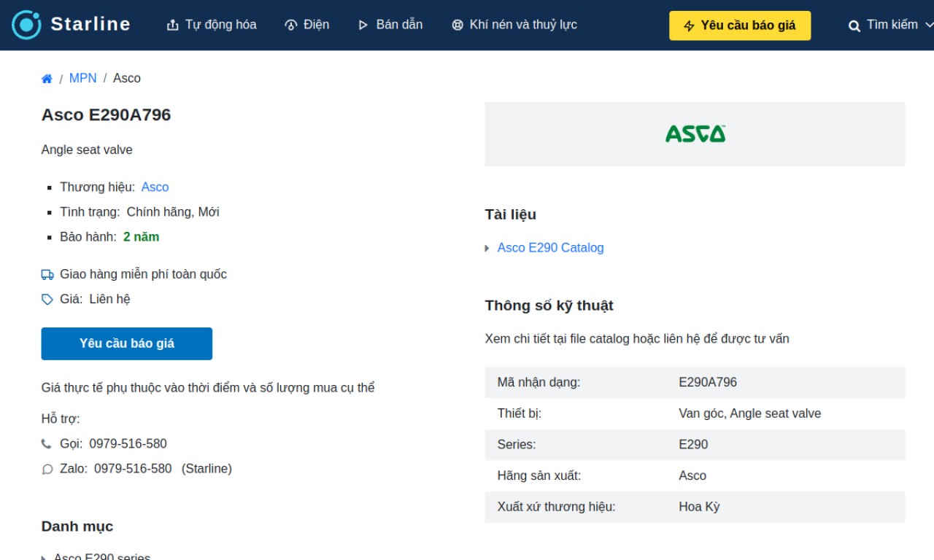Screen dimensions: 934x560
Task: Open the Asco brand link
Action: coord(155,187)
